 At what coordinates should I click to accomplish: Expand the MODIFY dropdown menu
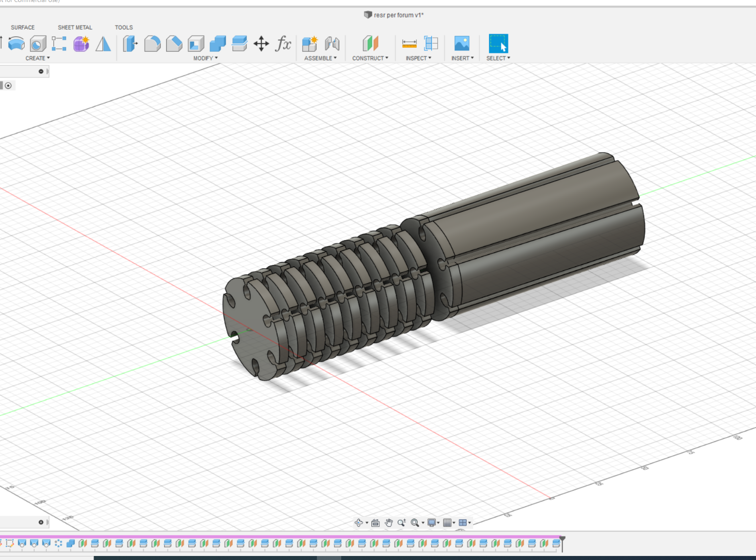tap(205, 58)
